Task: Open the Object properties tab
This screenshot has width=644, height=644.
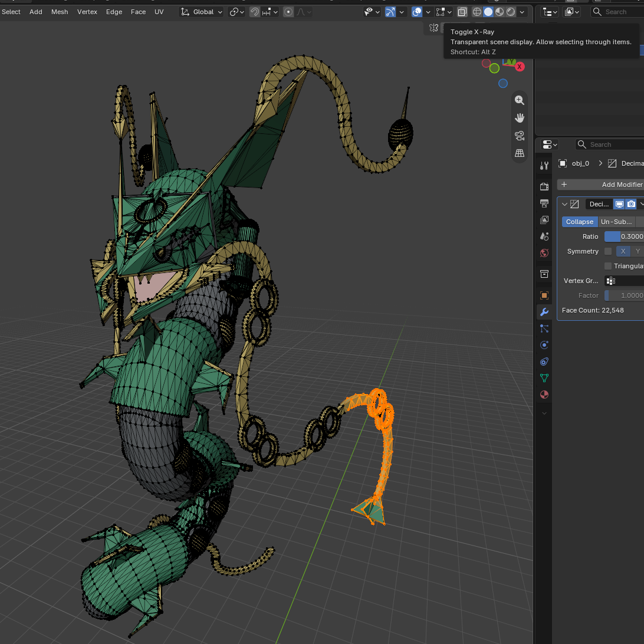Action: tap(544, 295)
